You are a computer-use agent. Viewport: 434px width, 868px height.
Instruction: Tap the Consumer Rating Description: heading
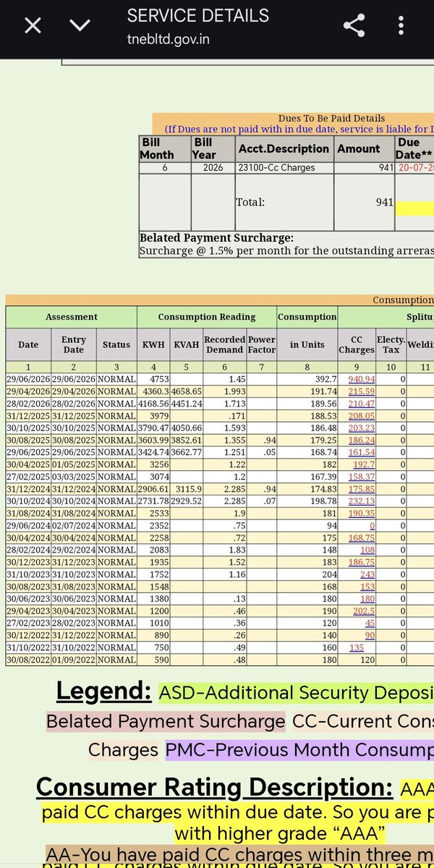click(215, 787)
